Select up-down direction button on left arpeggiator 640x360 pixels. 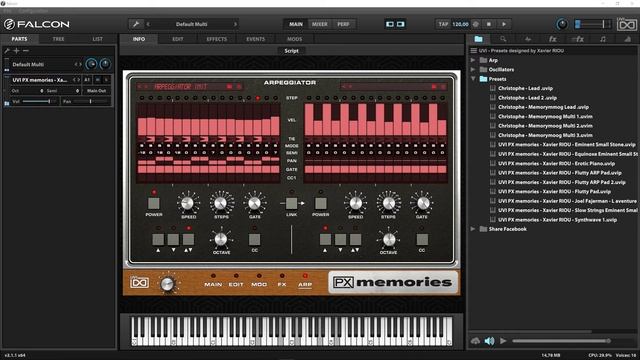click(188, 239)
